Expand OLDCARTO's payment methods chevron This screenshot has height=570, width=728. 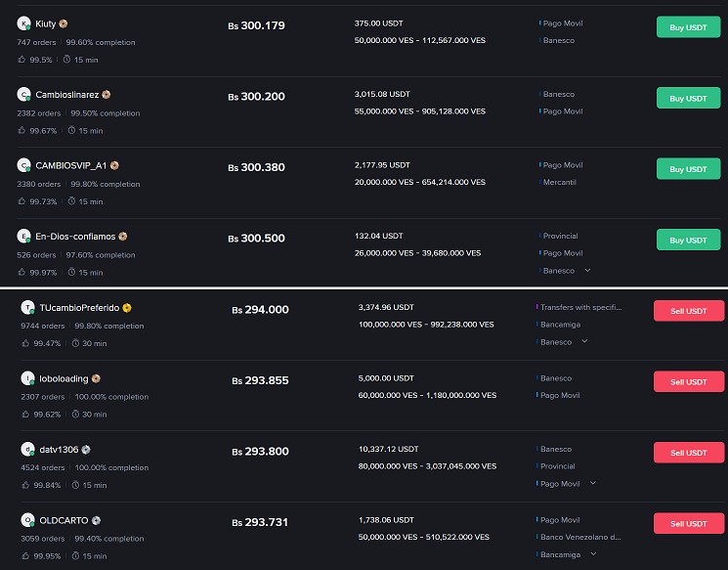point(592,554)
